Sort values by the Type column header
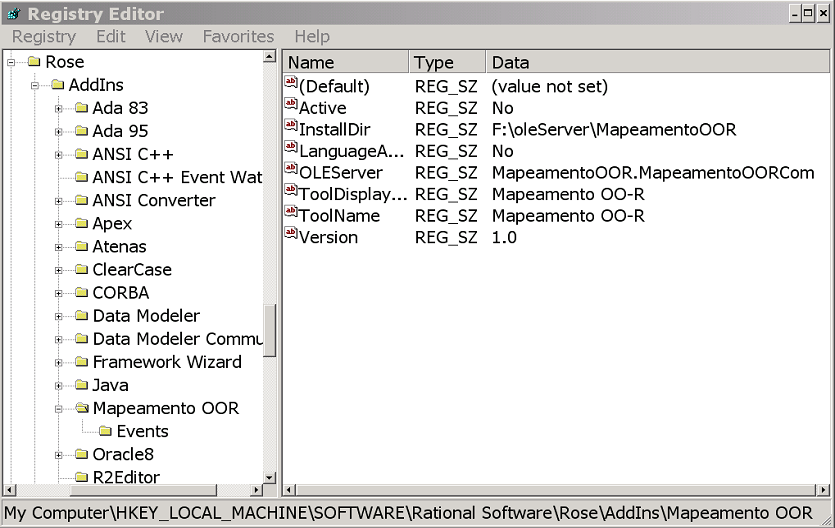835x528 pixels. click(447, 62)
